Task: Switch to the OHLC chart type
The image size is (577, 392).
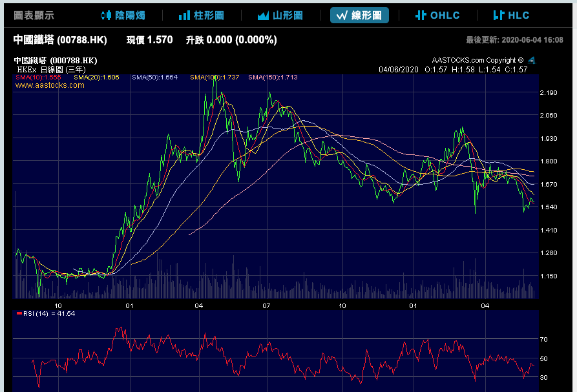Action: coord(437,15)
